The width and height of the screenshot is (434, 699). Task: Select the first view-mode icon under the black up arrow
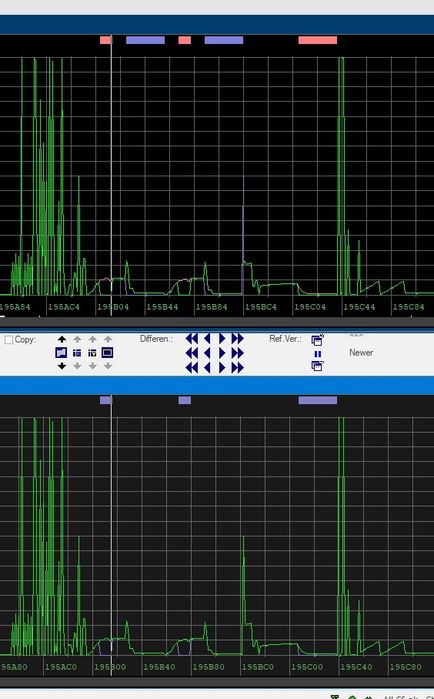pos(61,353)
